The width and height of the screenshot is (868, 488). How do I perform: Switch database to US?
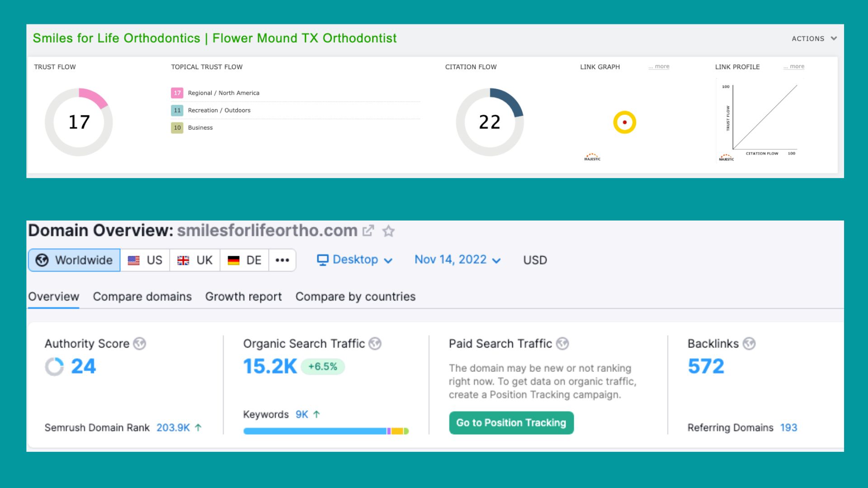[x=145, y=260]
